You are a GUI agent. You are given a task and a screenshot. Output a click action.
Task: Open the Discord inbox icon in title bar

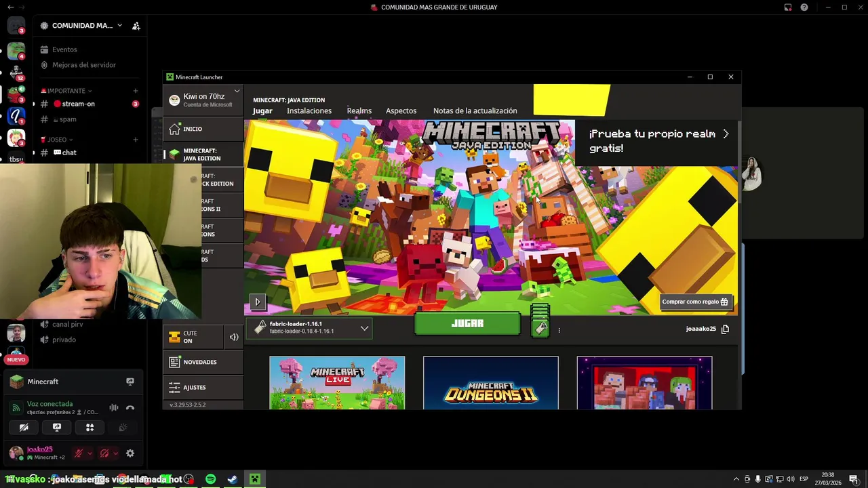click(788, 7)
